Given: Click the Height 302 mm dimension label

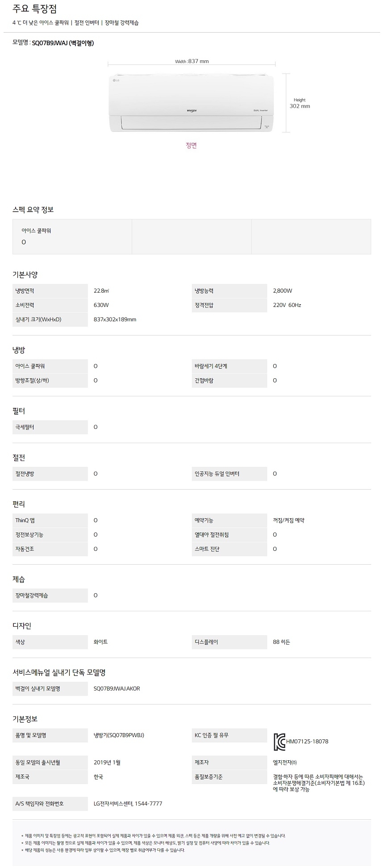Looking at the screenshot, I should [x=300, y=103].
